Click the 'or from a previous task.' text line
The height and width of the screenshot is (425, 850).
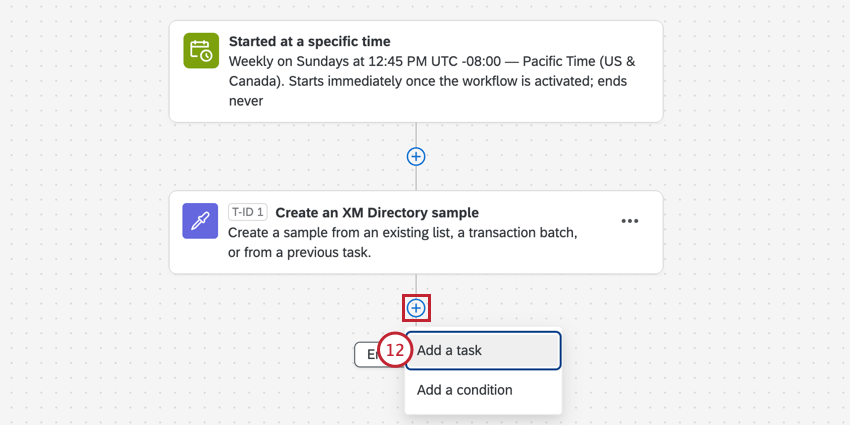(300, 253)
